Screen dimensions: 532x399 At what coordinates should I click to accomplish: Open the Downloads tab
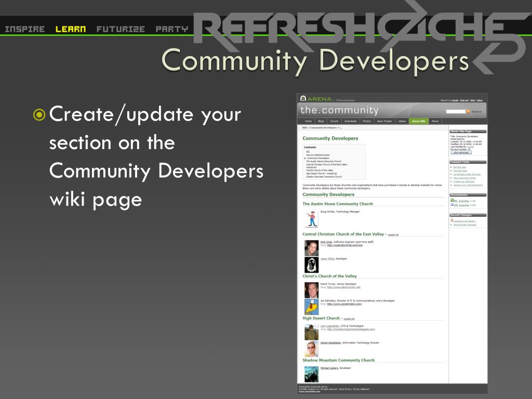pyautogui.click(x=351, y=121)
